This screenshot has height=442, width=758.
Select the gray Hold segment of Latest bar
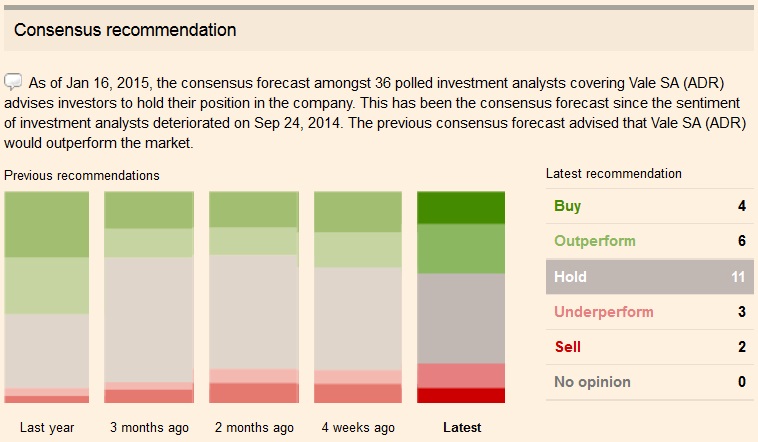(x=461, y=318)
